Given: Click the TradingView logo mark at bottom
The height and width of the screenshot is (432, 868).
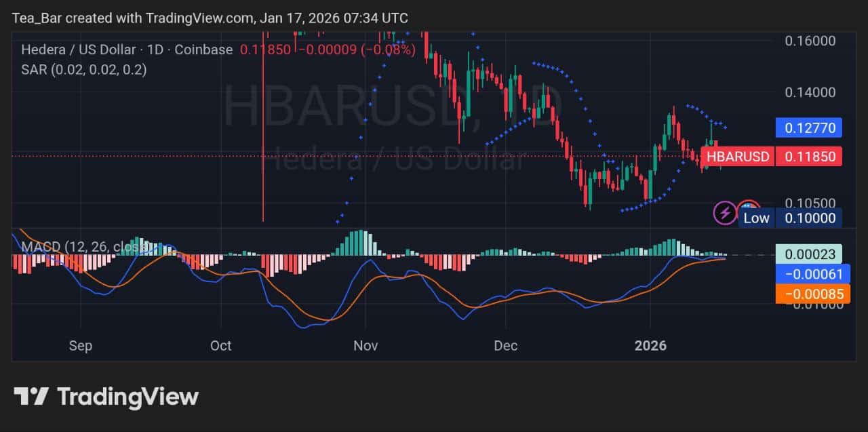Looking at the screenshot, I should tap(31, 397).
